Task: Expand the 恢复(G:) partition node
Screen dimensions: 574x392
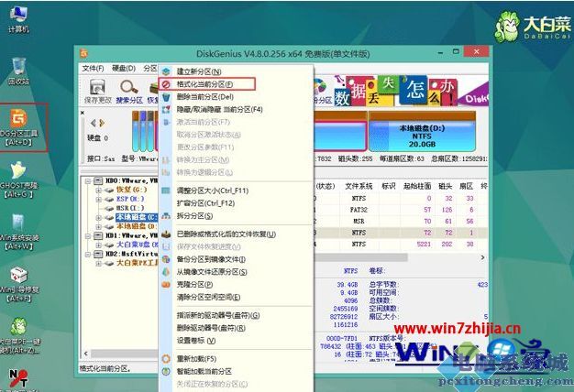Action: click(98, 190)
